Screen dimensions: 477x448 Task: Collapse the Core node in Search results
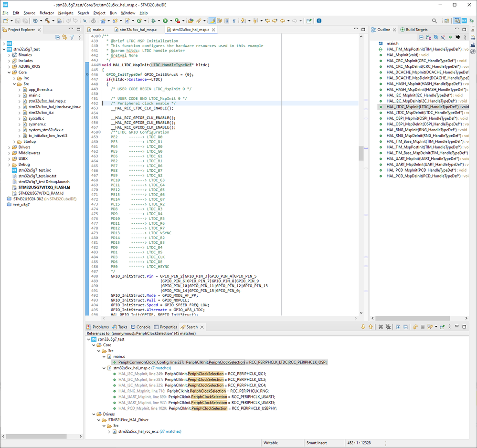pyautogui.click(x=94, y=345)
